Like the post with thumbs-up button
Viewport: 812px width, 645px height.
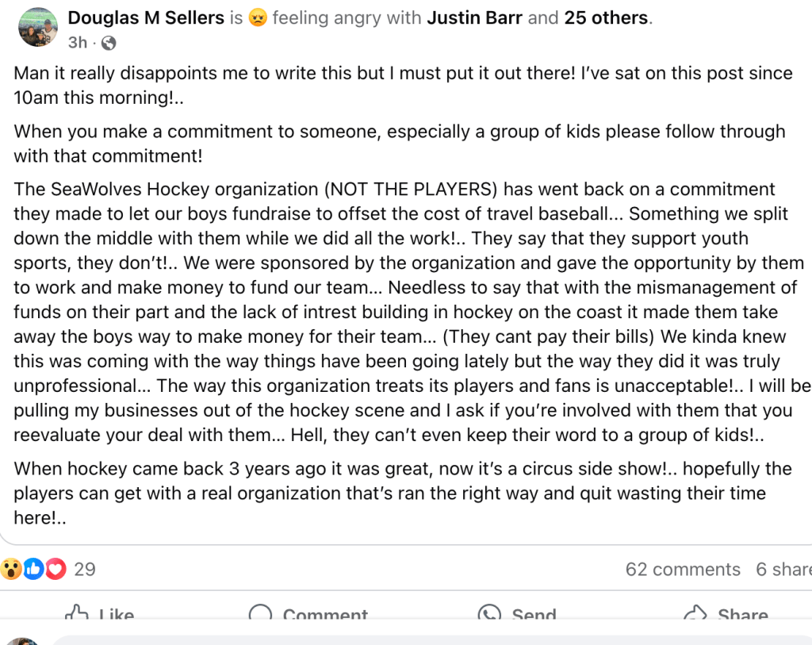coord(100,615)
